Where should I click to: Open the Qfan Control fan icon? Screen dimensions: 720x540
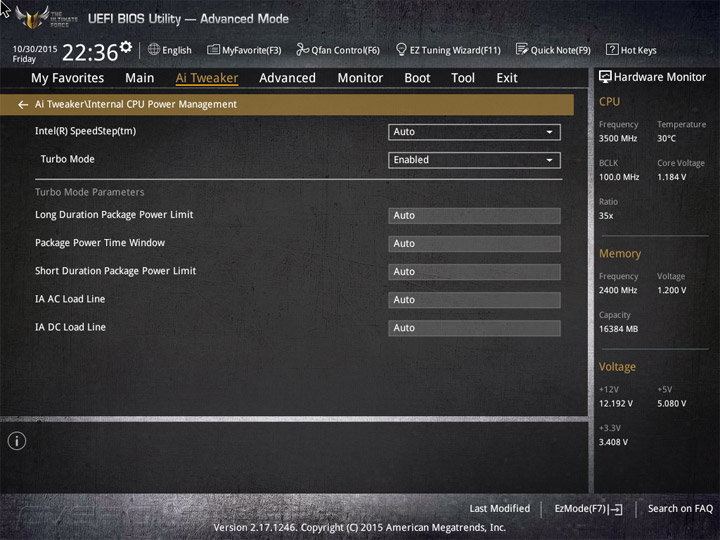point(302,49)
